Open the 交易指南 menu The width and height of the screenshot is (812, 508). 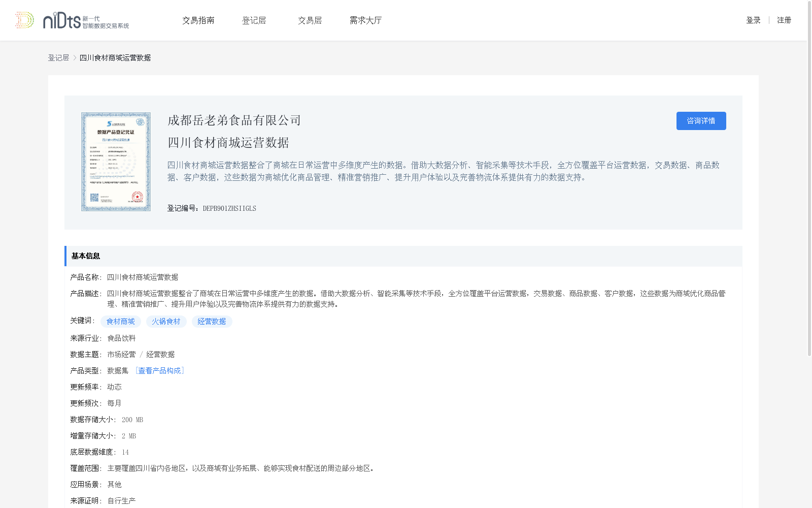198,20
